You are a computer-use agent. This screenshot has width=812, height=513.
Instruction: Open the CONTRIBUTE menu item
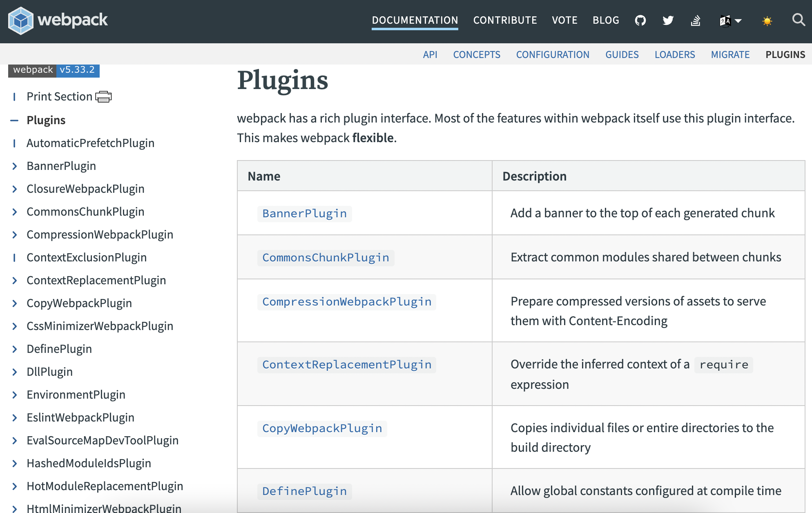(x=505, y=20)
